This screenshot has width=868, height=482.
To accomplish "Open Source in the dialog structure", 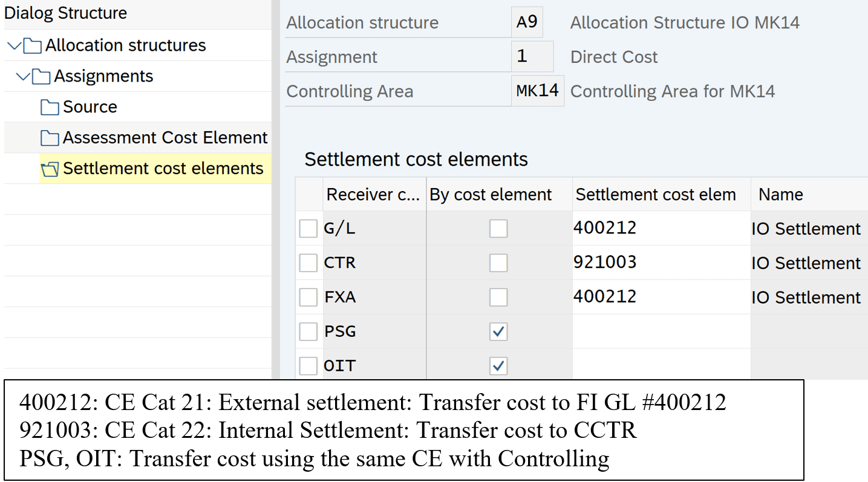I will coord(90,107).
